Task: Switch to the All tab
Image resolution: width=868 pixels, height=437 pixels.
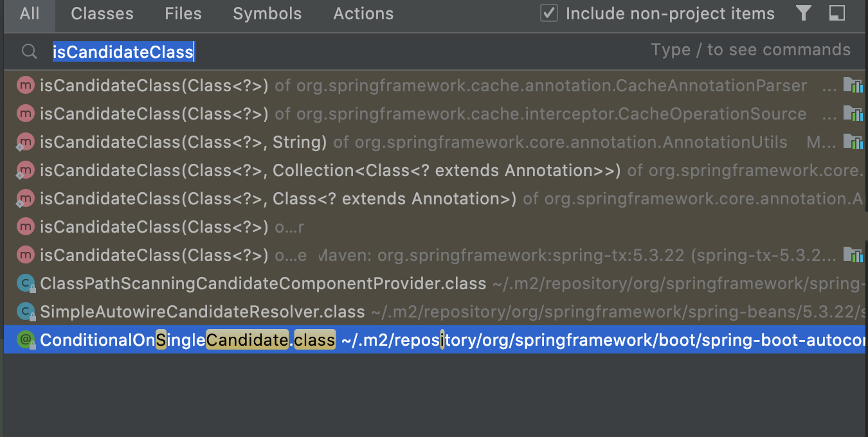Action: (30, 14)
